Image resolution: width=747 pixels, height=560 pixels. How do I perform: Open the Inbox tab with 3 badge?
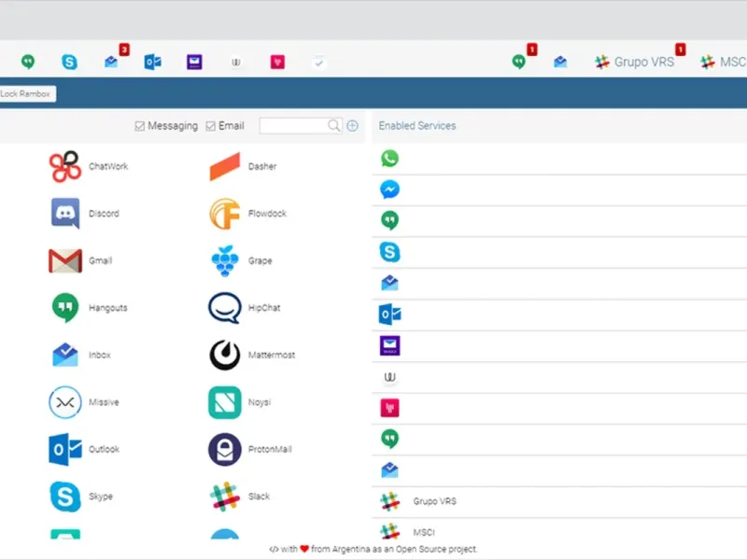pos(113,61)
